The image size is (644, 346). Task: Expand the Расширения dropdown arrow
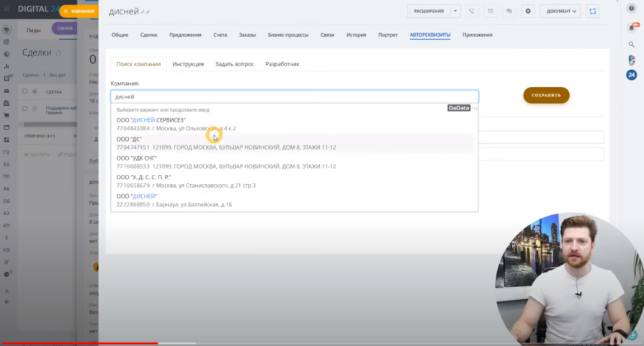455,11
